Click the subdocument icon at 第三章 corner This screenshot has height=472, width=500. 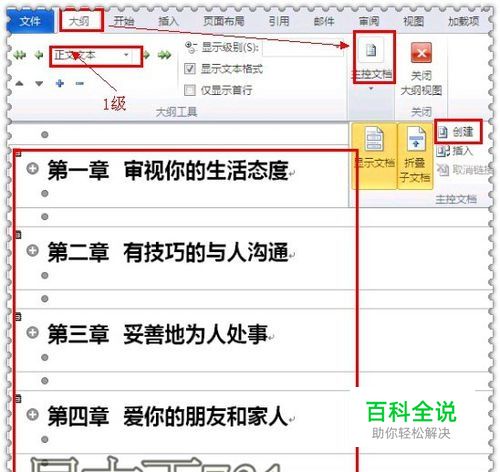[x=18, y=317]
